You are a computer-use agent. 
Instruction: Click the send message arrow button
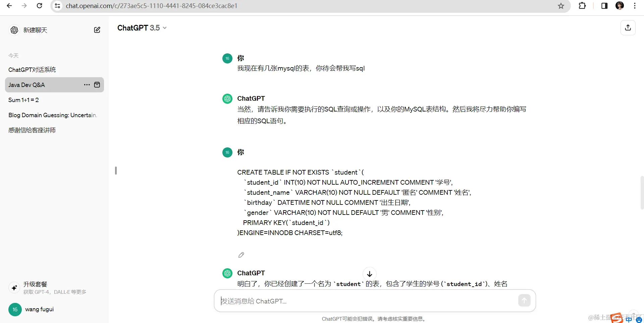524,301
